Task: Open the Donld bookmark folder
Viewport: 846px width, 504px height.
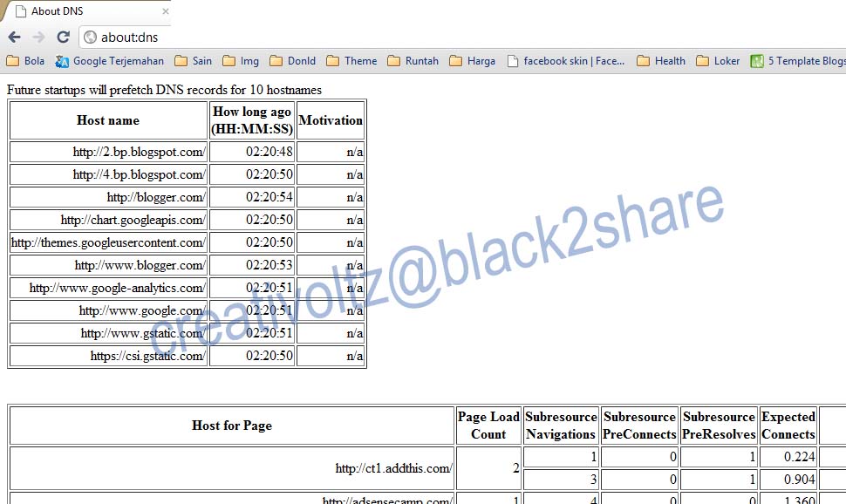Action: coord(292,61)
